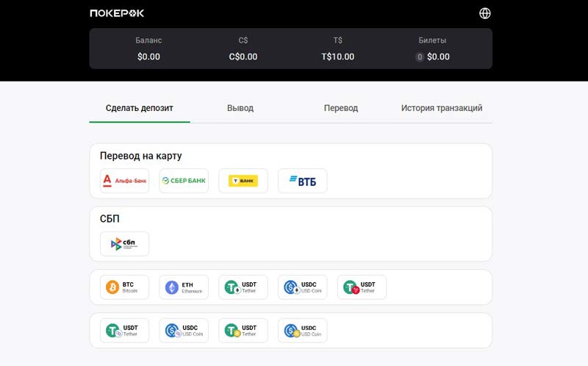Select USDT with purple Polygon badge
Image resolution: width=588 pixels, height=366 pixels.
click(x=124, y=331)
